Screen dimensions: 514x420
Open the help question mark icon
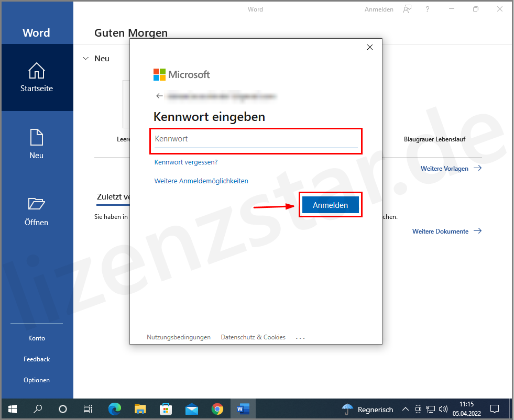(427, 9)
